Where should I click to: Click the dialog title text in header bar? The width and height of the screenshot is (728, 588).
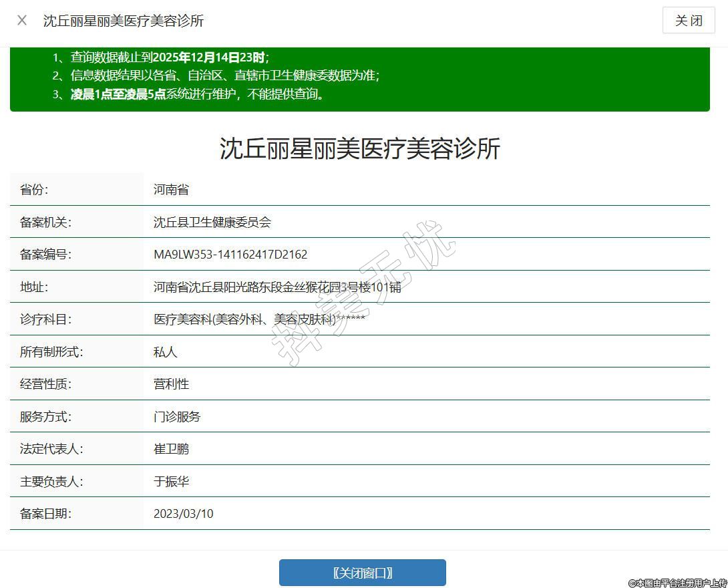click(124, 21)
